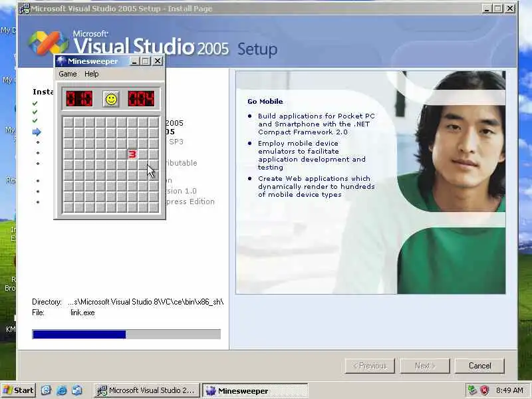Click the first green checkmark in the install list
Image resolution: width=532 pixels, height=399 pixels.
(35, 104)
